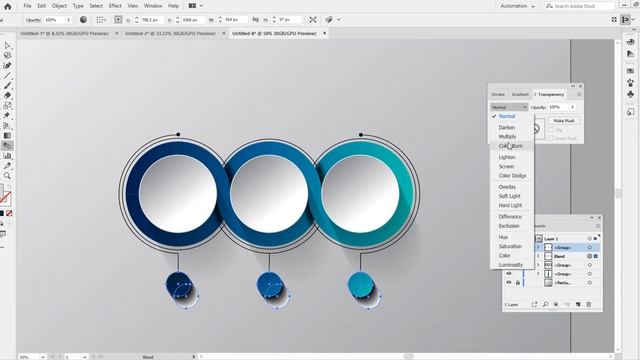
Task: Open the Transparency panel options menu
Action: pyautogui.click(x=579, y=94)
